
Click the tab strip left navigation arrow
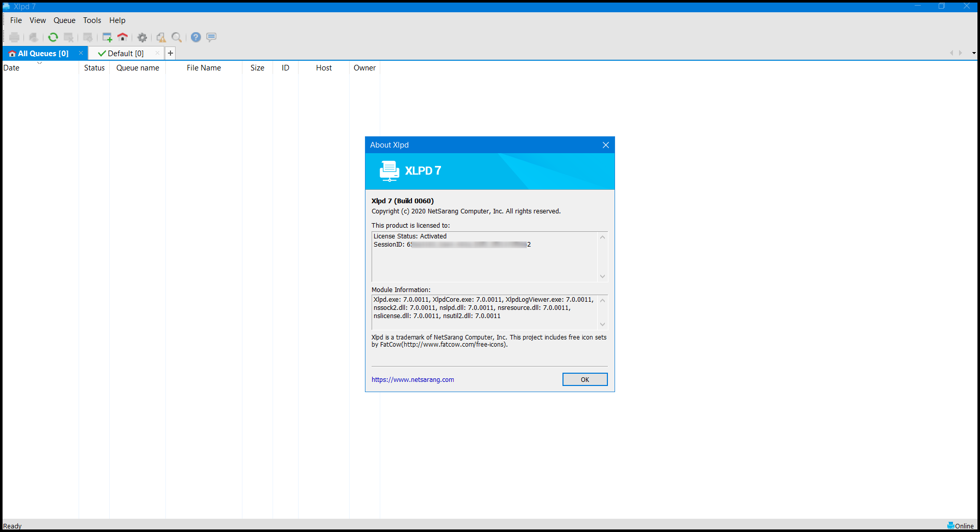(951, 53)
